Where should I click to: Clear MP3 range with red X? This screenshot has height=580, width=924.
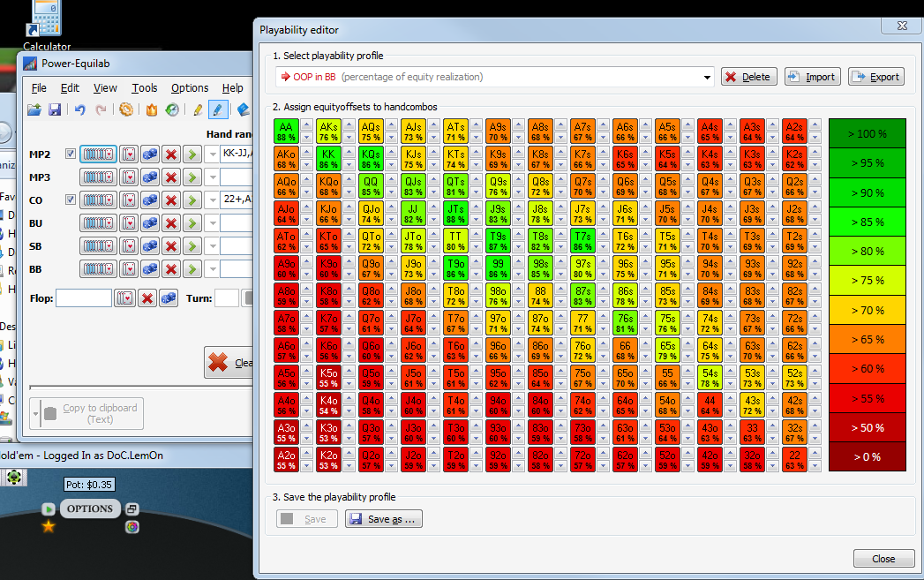coord(171,177)
